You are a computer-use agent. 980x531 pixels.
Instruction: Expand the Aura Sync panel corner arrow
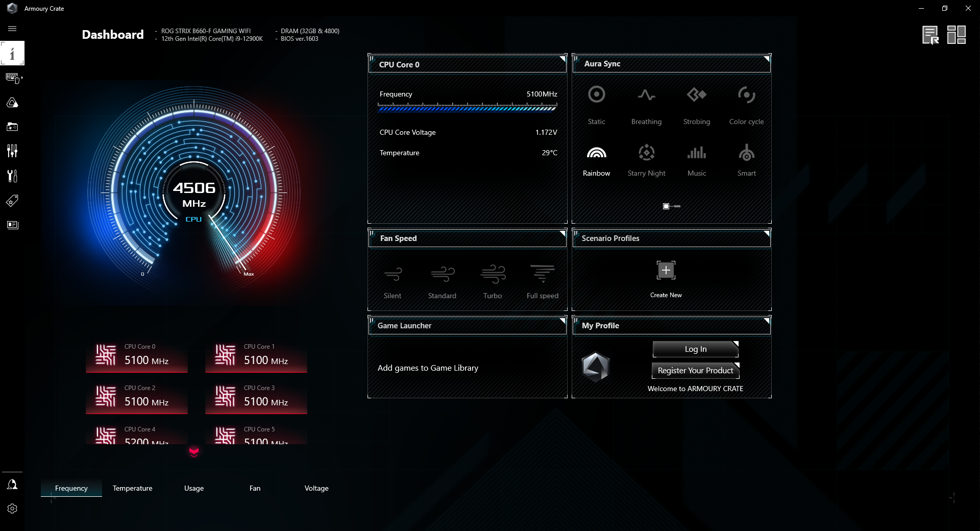click(767, 59)
